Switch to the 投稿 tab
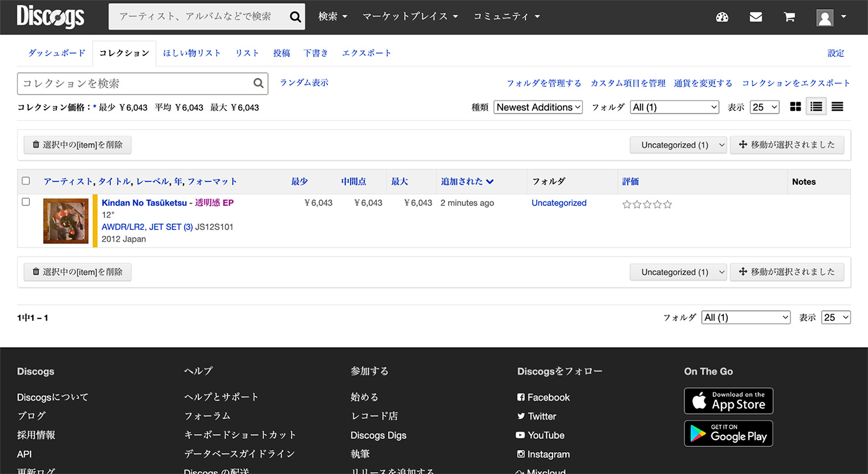868x474 pixels. coord(282,53)
